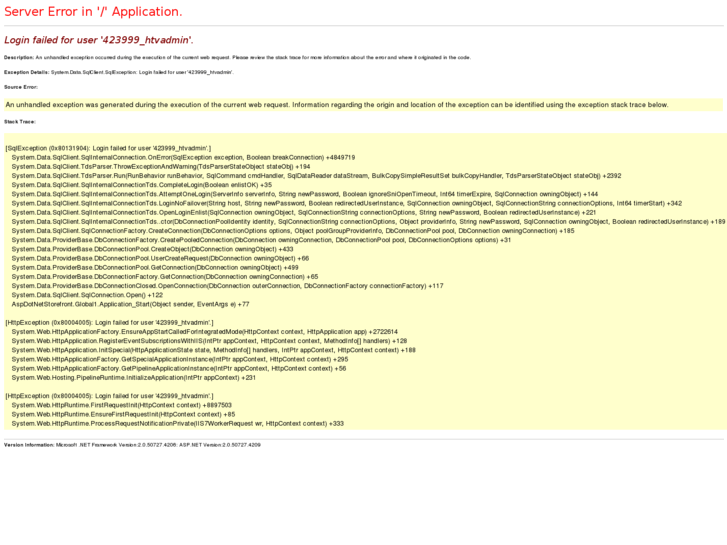Click the 'HttpRuntime.FirstRequestInit' stack line

121,405
